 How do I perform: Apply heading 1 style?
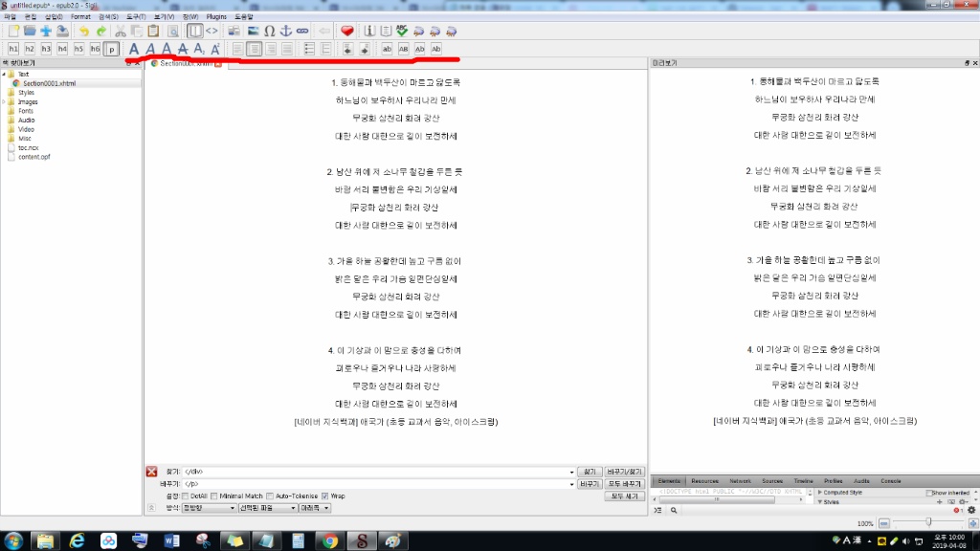[x=13, y=49]
